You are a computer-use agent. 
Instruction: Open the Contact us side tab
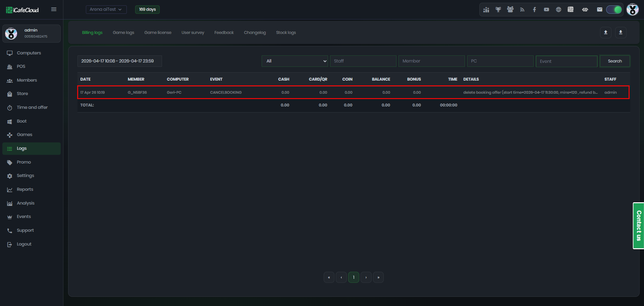pyautogui.click(x=639, y=226)
